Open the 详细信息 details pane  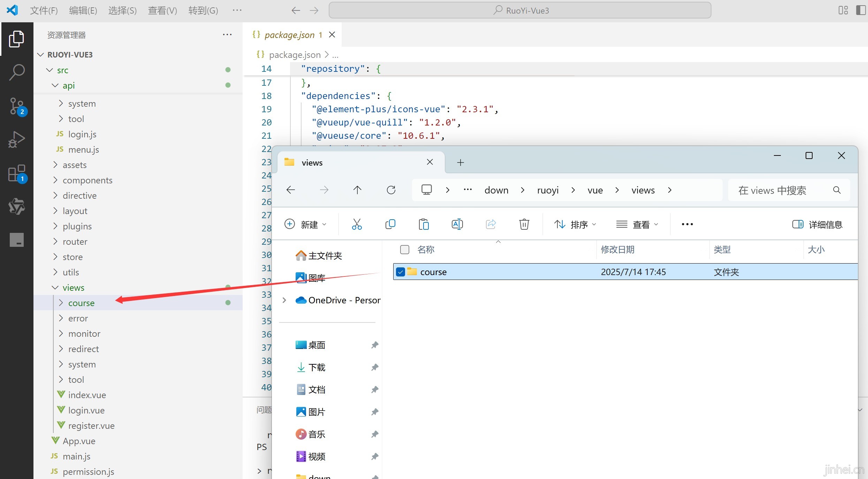(x=817, y=225)
